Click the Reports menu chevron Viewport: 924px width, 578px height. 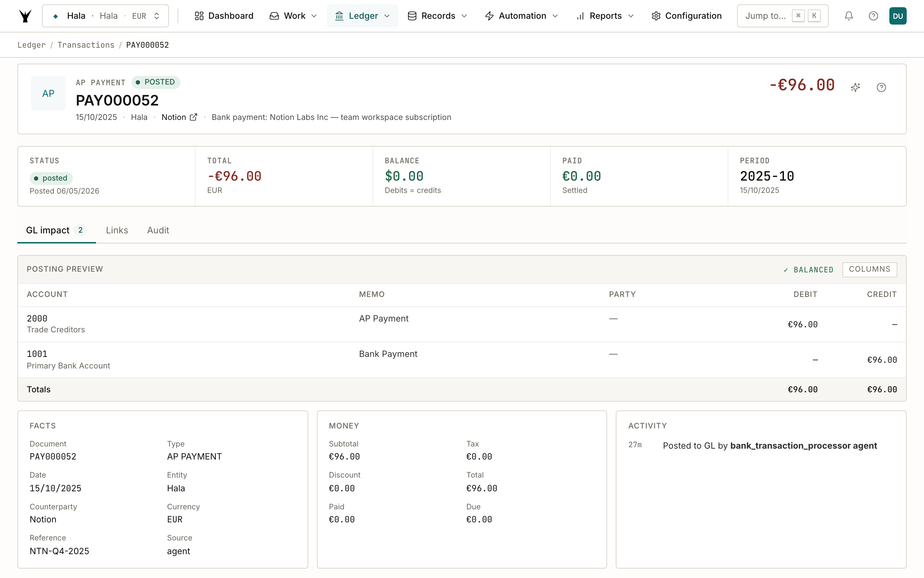click(631, 16)
